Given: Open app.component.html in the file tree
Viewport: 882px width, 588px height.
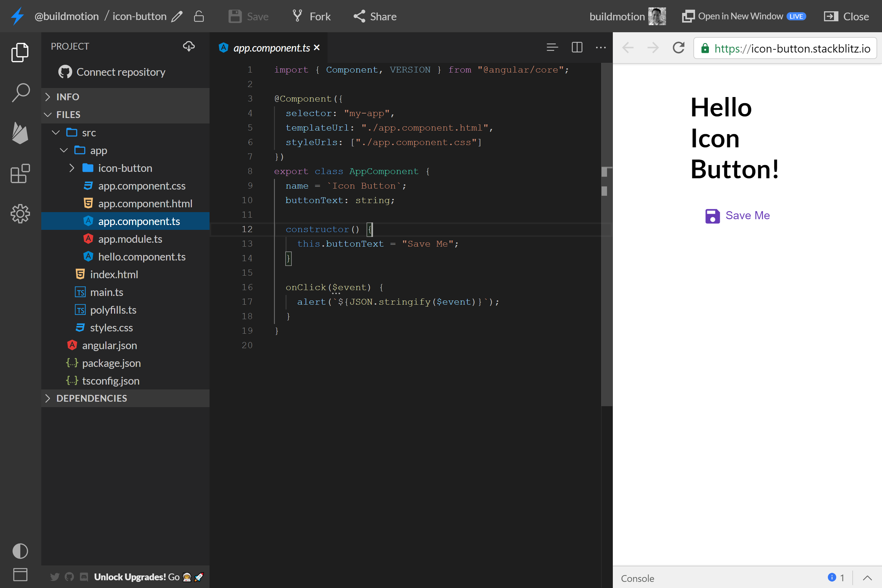Looking at the screenshot, I should [x=145, y=204].
